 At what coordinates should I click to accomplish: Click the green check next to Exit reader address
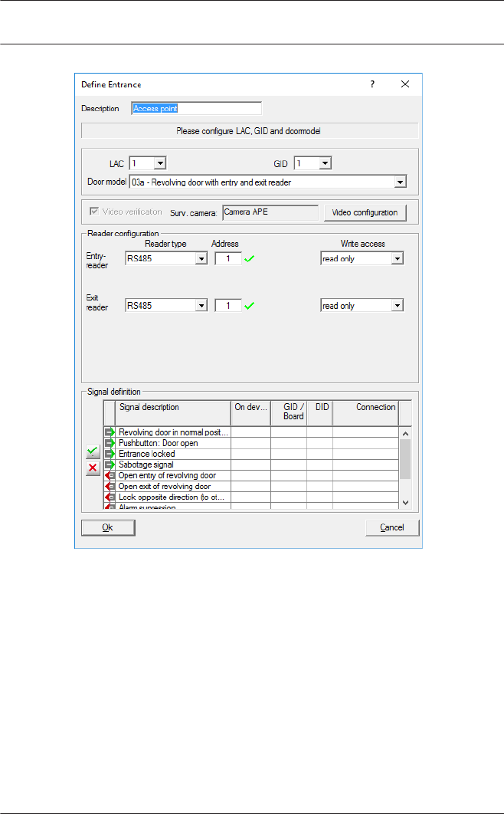250,306
